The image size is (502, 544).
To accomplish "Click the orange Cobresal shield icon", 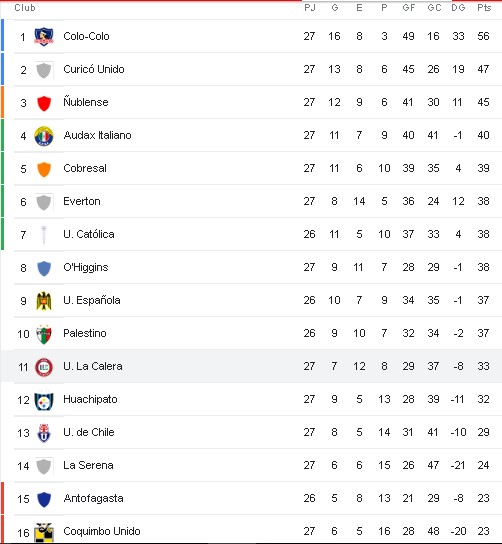I will point(44,169).
